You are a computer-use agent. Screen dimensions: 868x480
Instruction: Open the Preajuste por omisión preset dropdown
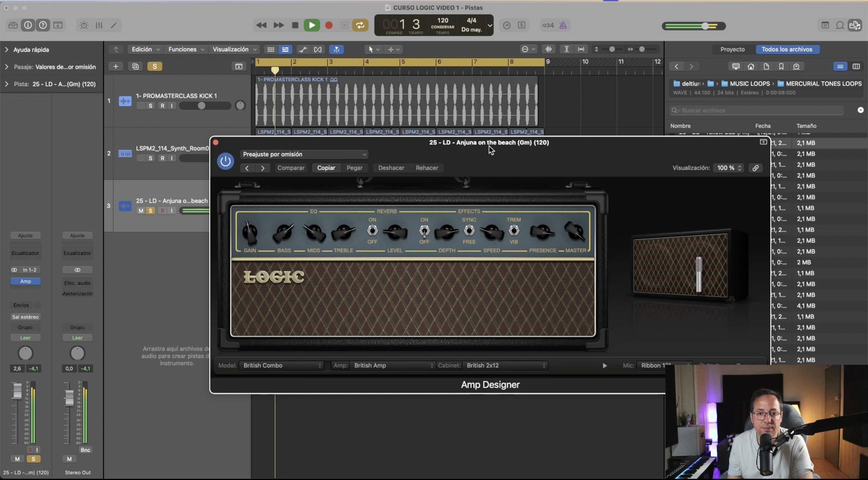pyautogui.click(x=304, y=154)
